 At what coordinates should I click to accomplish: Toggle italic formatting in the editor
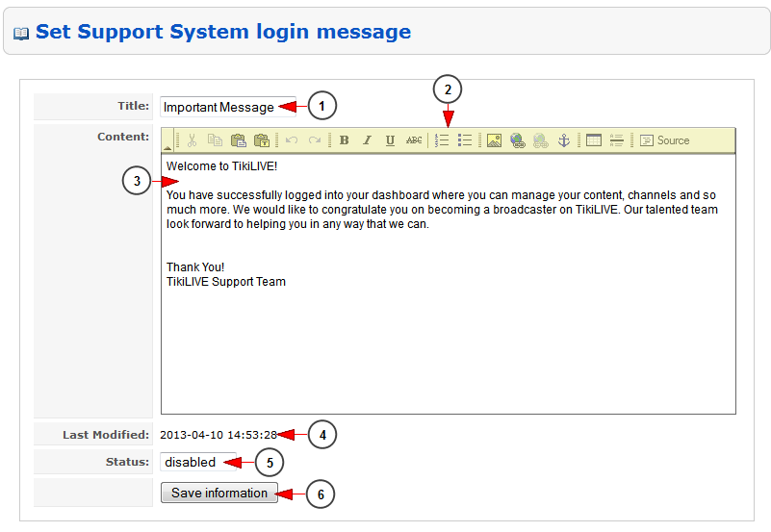[367, 140]
